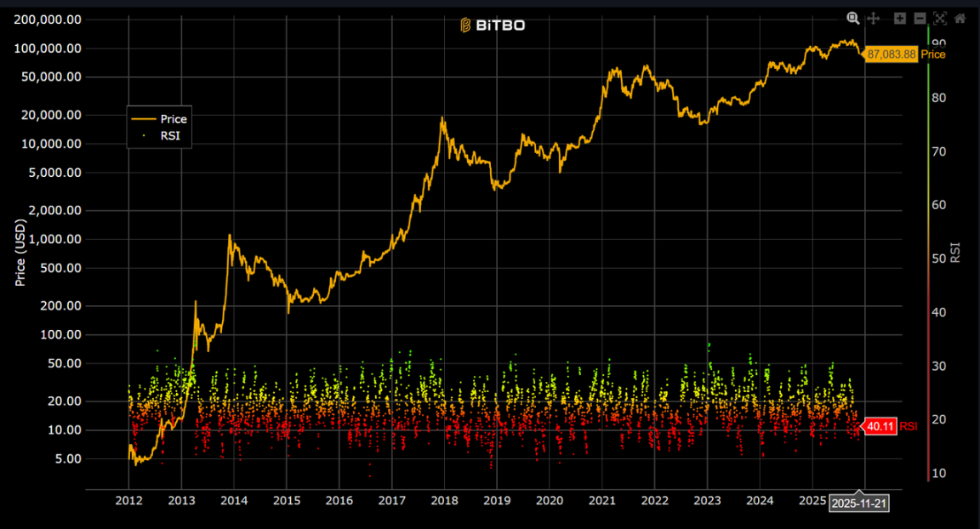Click the 2021 label on the x-axis

pyautogui.click(x=602, y=501)
